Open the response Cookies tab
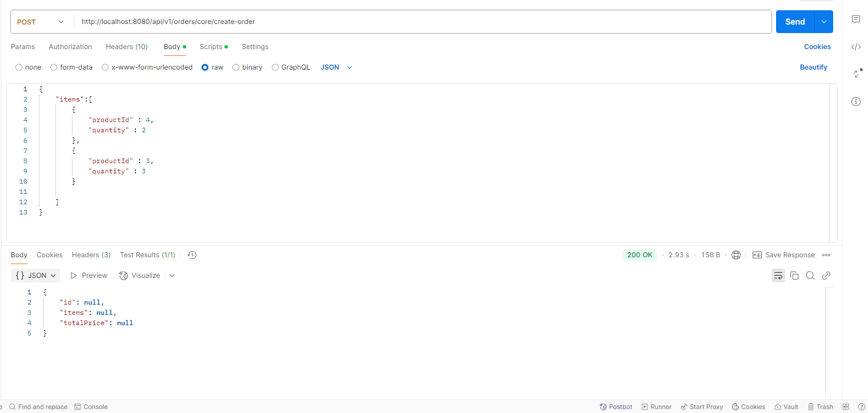The image size is (868, 413). pyautogui.click(x=50, y=255)
